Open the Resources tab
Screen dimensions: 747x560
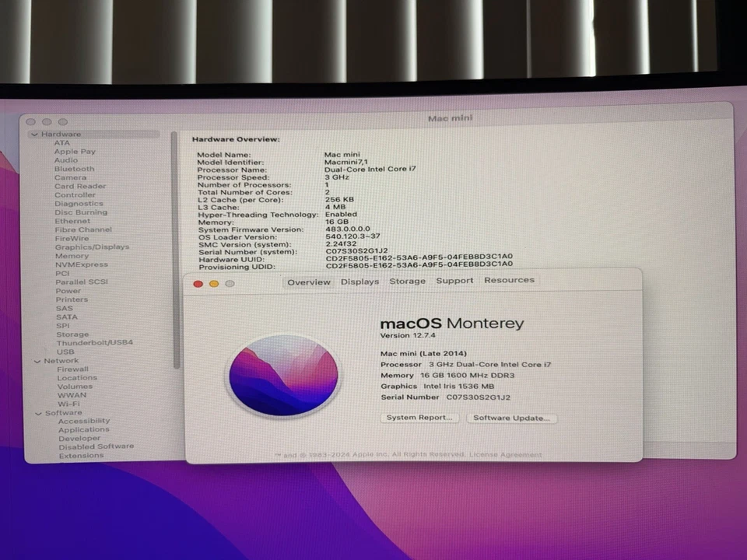[509, 279]
